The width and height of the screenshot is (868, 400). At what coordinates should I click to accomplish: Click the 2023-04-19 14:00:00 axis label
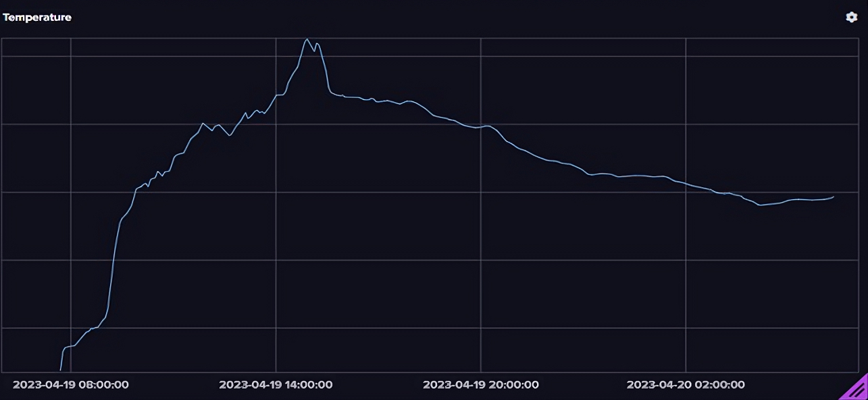[x=276, y=384]
